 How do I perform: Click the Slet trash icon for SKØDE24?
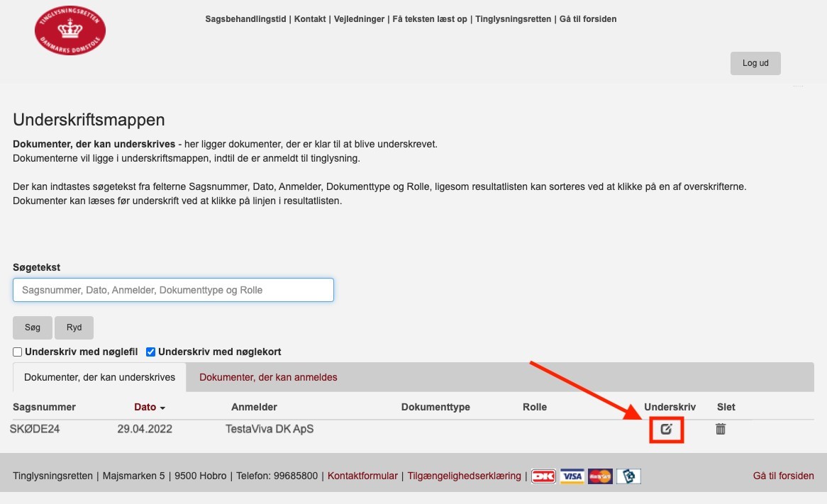pyautogui.click(x=721, y=429)
